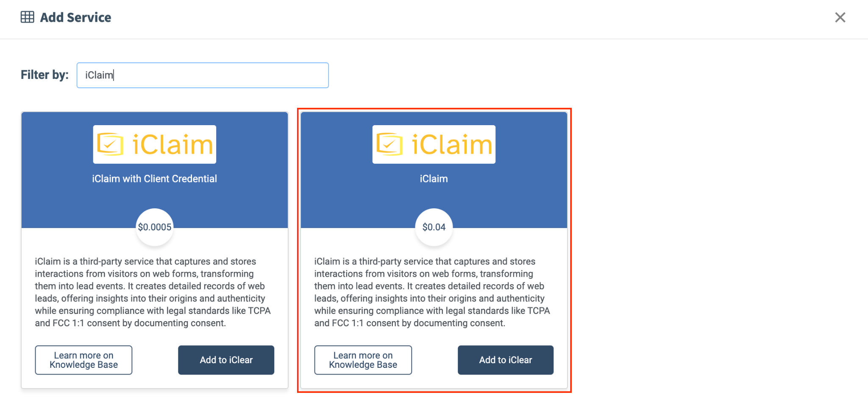Add iClaim with Client Credential to iClear
868x420 pixels.
[226, 360]
